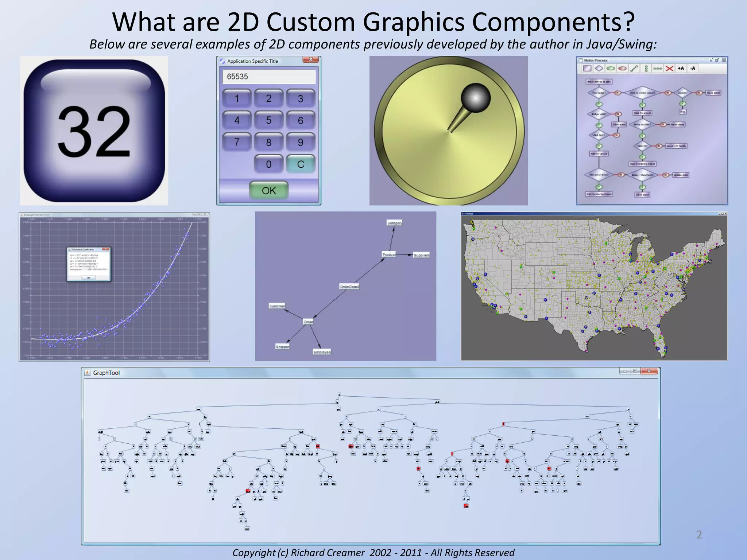
Task: Select the connector line tool
Action: [634, 68]
